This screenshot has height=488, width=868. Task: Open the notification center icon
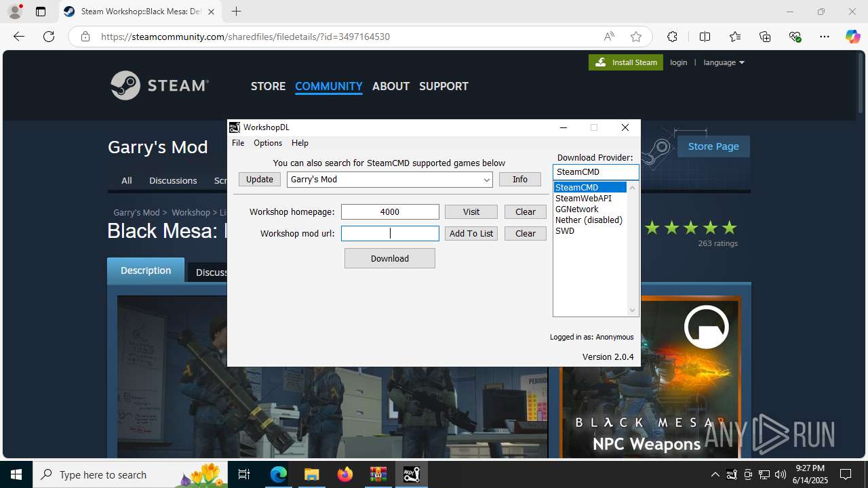(846, 474)
